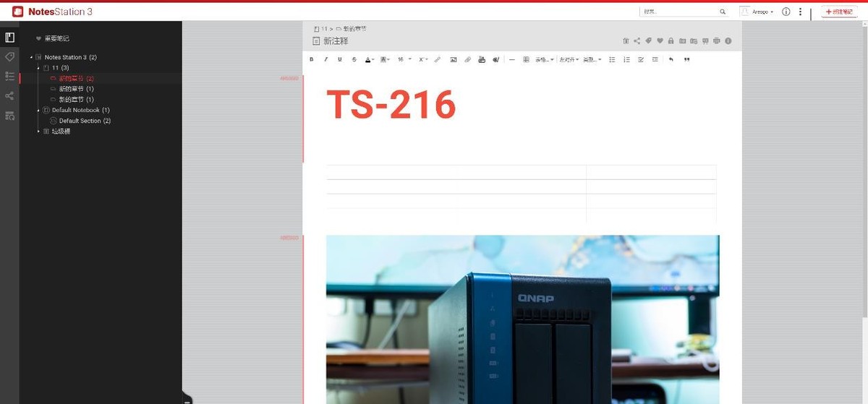Click the indent toolbar icon
Screen dimensions: 868x404
point(655,59)
